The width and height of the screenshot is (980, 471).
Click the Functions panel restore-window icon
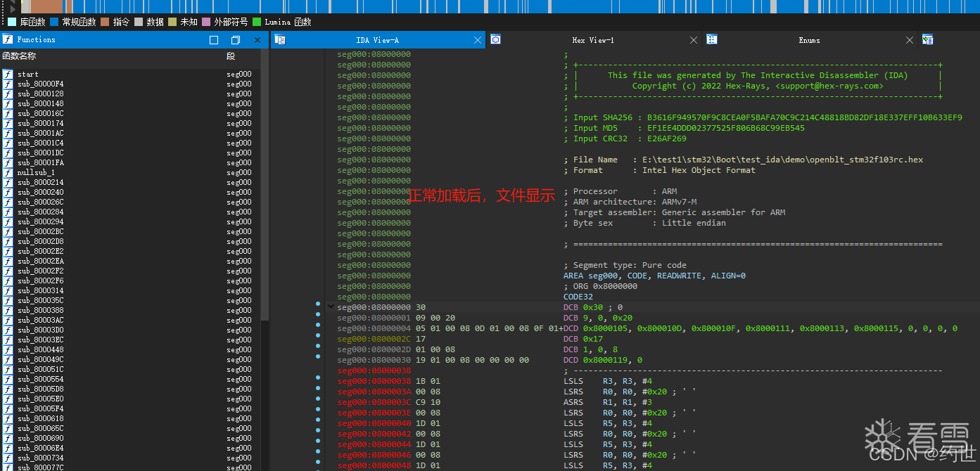(x=236, y=40)
